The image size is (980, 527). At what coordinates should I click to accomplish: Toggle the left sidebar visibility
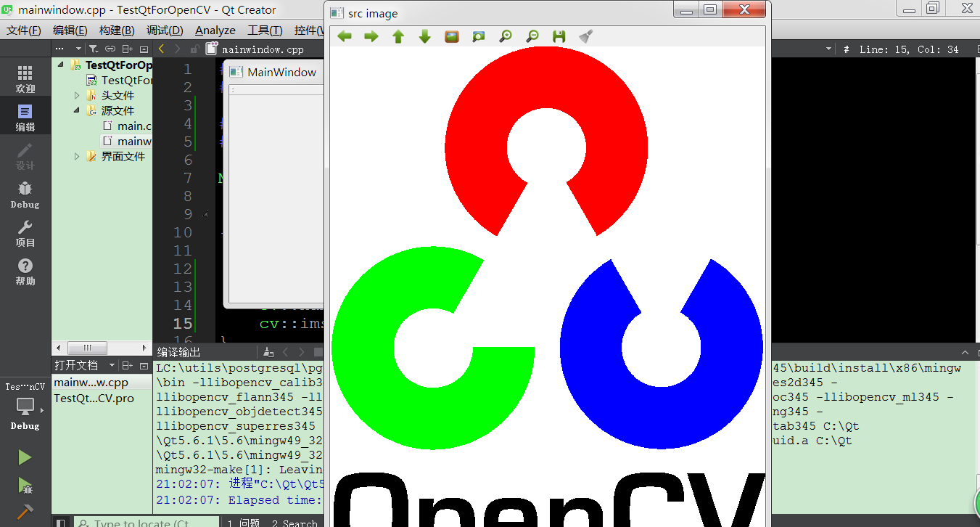(x=62, y=523)
